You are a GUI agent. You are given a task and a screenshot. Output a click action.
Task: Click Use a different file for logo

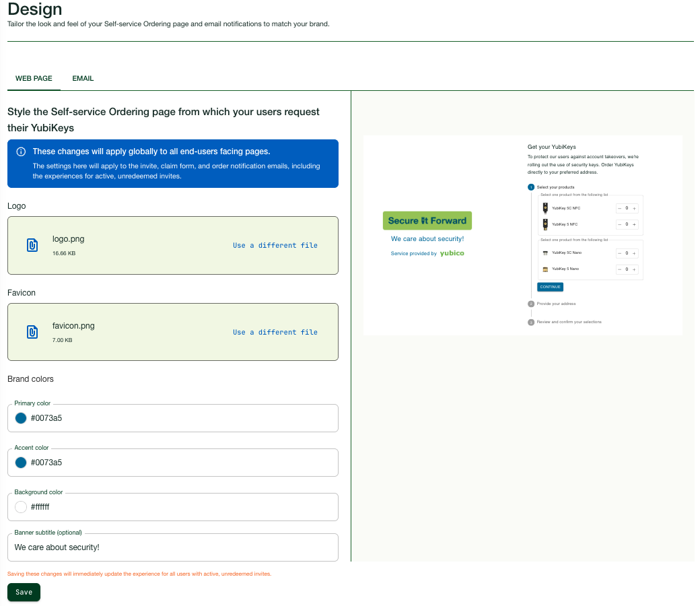click(275, 245)
